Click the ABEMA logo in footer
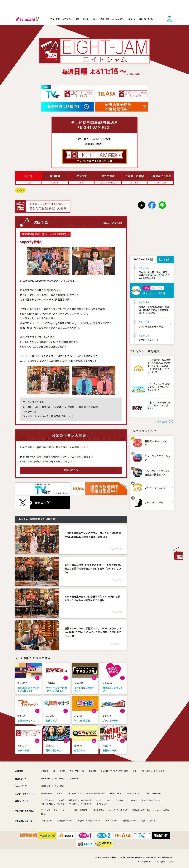This screenshot has width=189, height=868. pyautogui.click(x=161, y=835)
